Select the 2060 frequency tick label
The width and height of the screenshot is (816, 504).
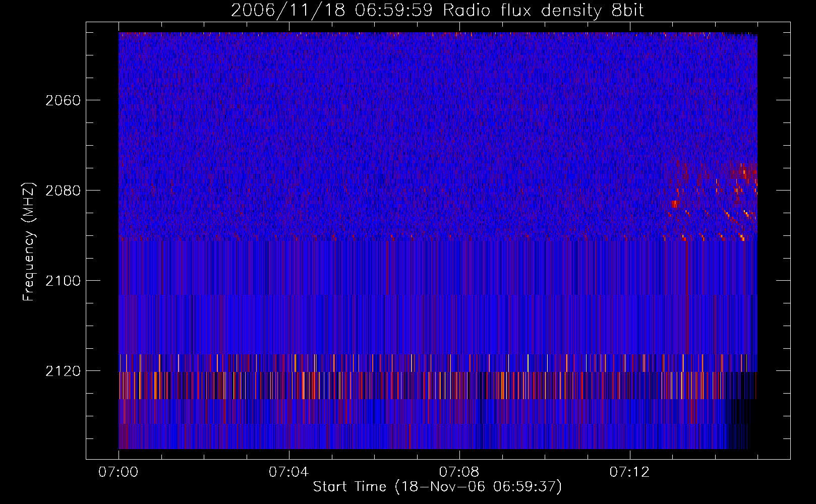[x=63, y=100]
